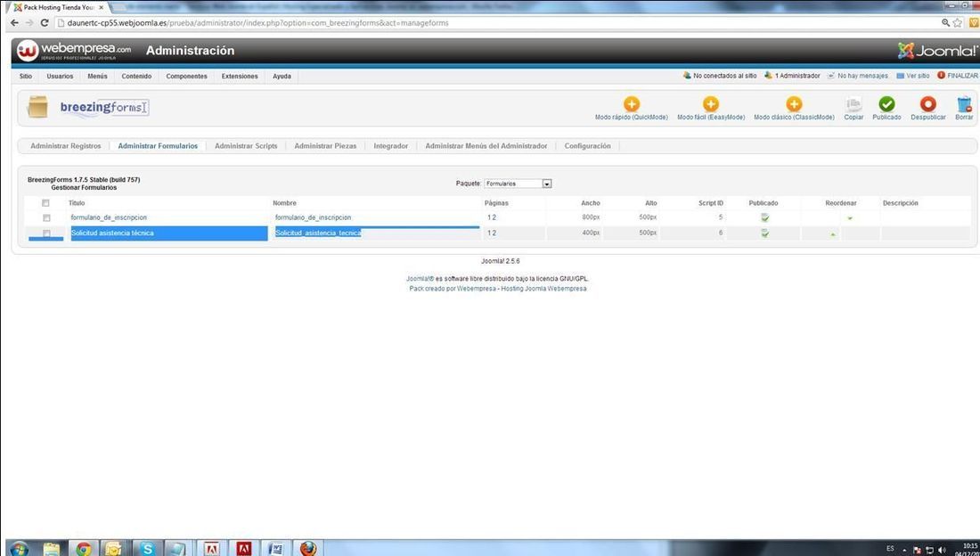
Task: Open the Extensiones menu
Action: click(240, 77)
